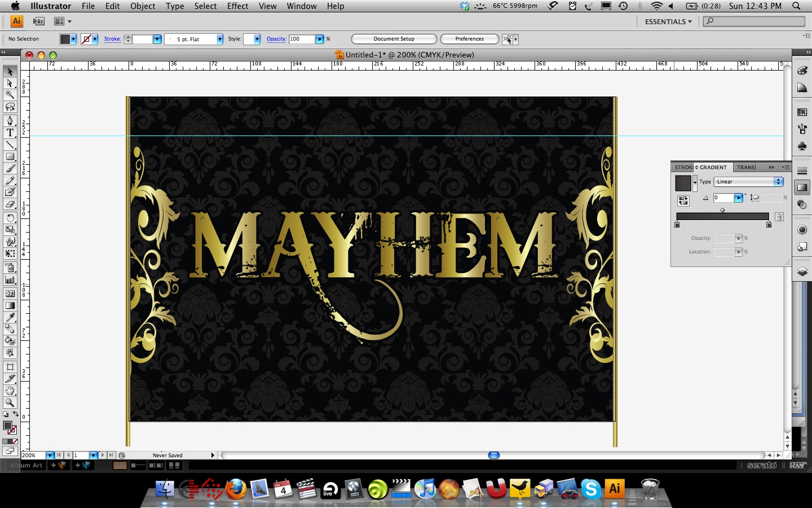The width and height of the screenshot is (812, 508).
Task: Select the Magic Wand tool
Action: tap(10, 95)
